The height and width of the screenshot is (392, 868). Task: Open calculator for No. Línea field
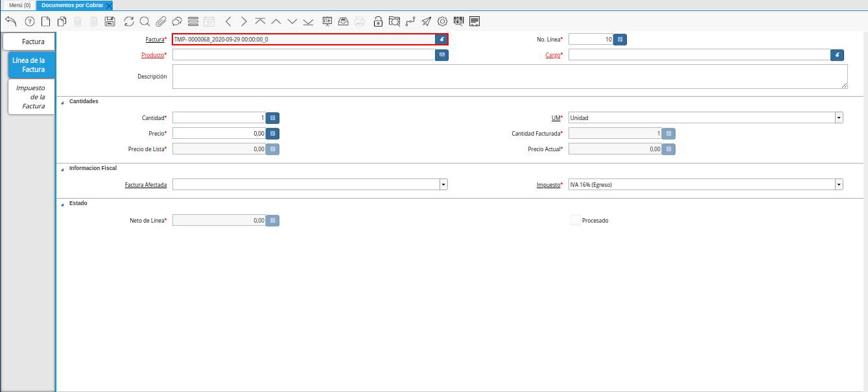point(620,40)
